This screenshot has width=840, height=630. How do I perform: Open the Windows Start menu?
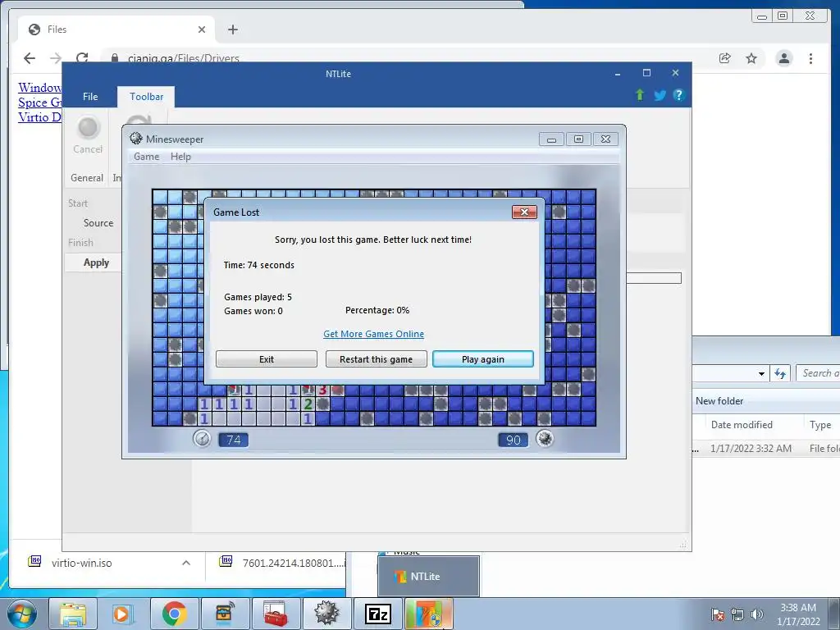click(x=21, y=614)
